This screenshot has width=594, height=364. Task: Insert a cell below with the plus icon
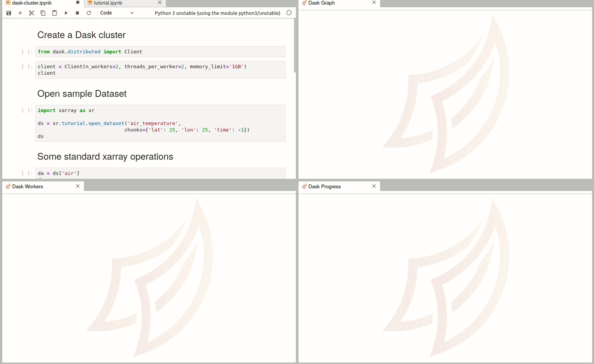pyautogui.click(x=20, y=13)
